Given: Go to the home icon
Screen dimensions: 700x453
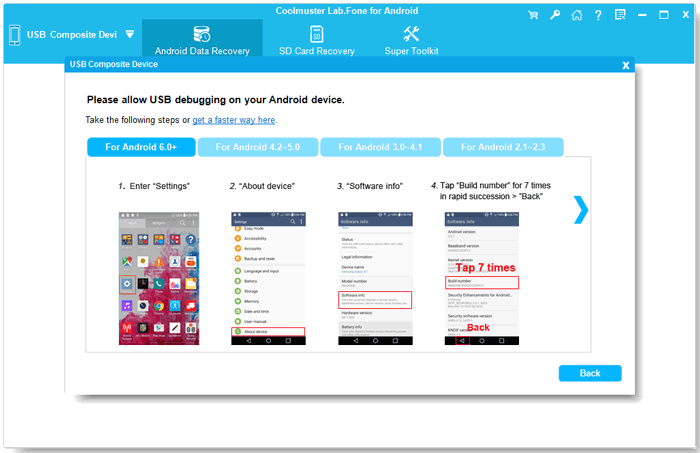Looking at the screenshot, I should pyautogui.click(x=577, y=15).
